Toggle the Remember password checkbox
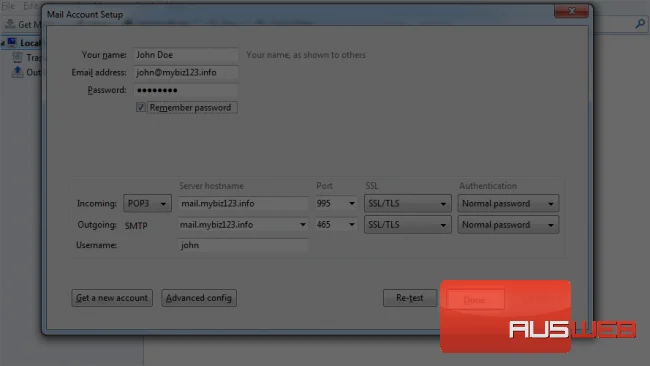Image resolution: width=650 pixels, height=366 pixels. 141,107
